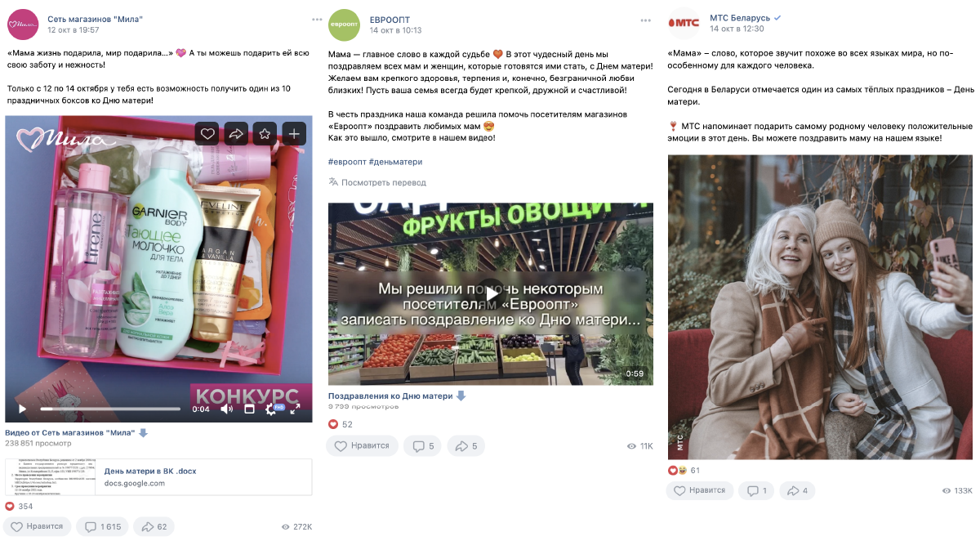The height and width of the screenshot is (541, 980).
Task: Share the Mila video using the arrow overlay icon
Action: tap(236, 133)
